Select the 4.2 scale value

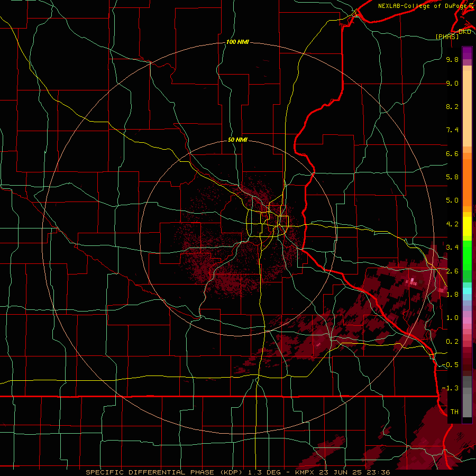tap(452, 224)
